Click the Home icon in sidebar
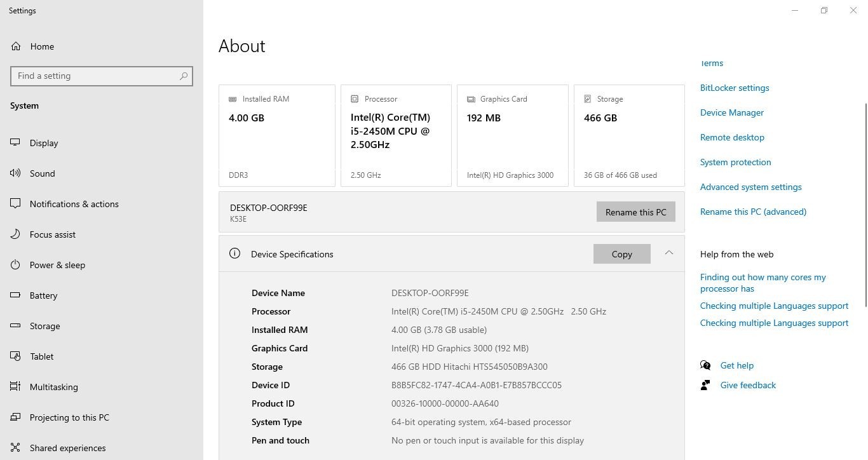This screenshot has height=460, width=868. [16, 46]
